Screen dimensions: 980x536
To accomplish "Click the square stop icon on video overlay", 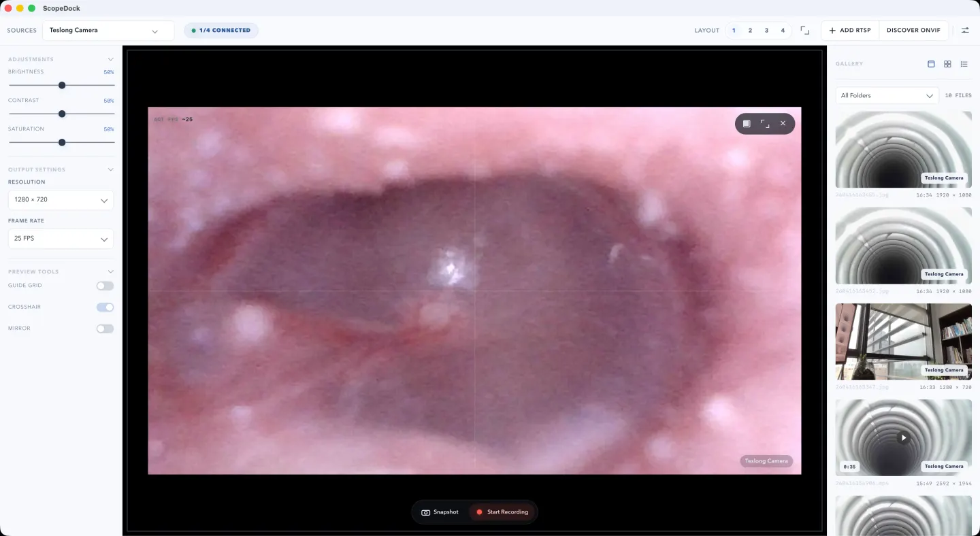I will coord(747,124).
